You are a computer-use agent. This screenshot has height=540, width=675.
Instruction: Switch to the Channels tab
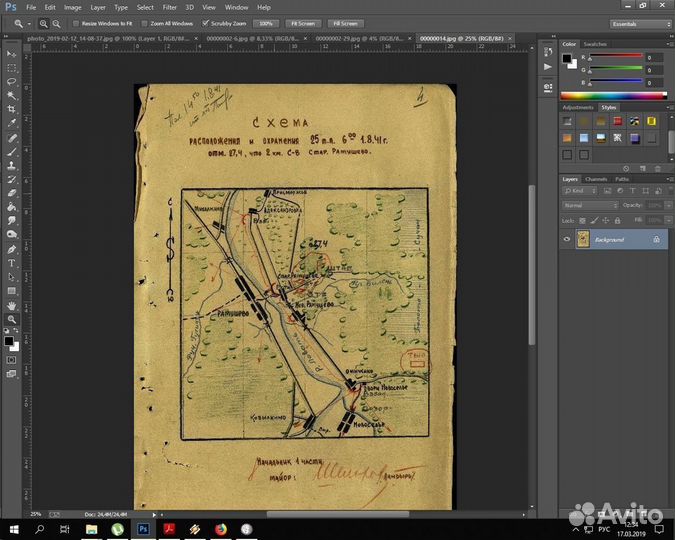[x=596, y=179]
